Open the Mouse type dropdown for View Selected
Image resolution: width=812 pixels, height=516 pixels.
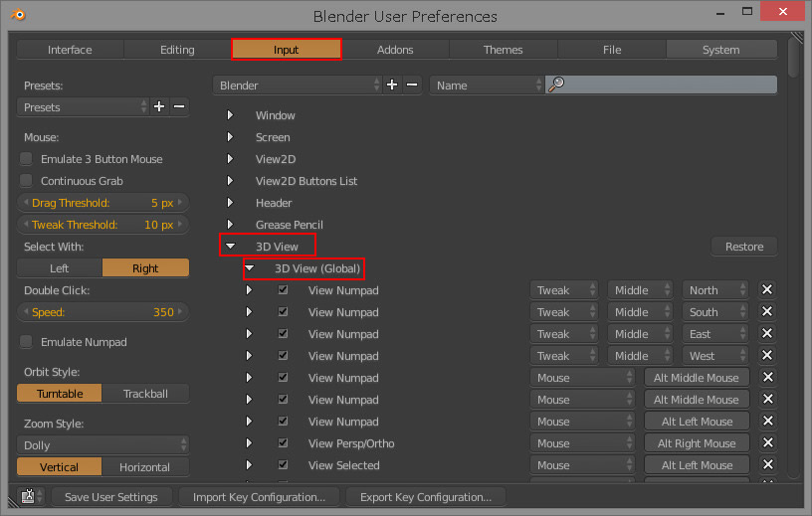pyautogui.click(x=582, y=464)
